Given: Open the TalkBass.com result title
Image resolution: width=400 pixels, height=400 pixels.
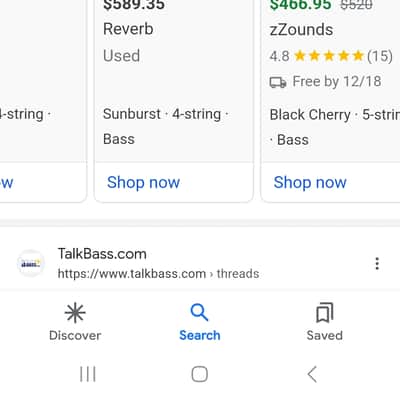Looking at the screenshot, I should tap(102, 254).
